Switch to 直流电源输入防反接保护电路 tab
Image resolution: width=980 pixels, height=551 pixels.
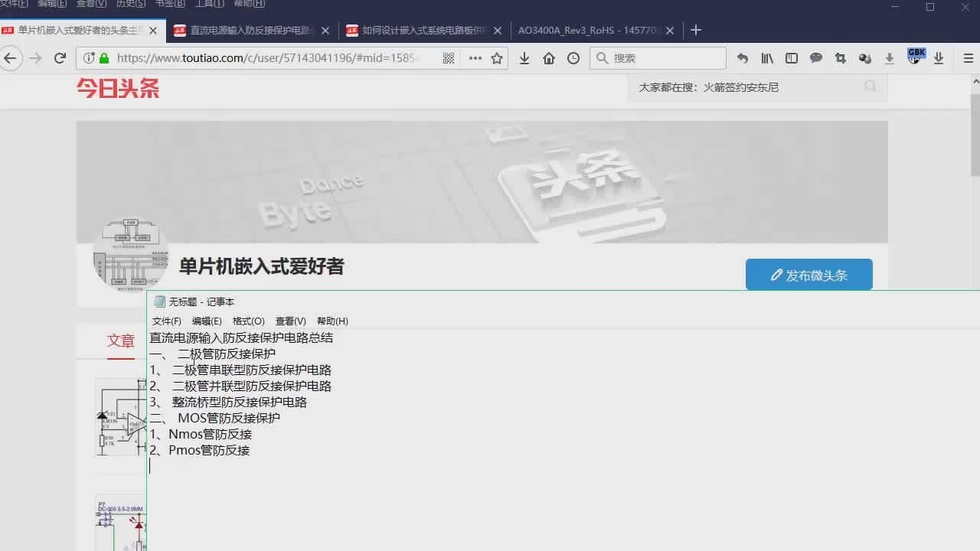tap(251, 31)
